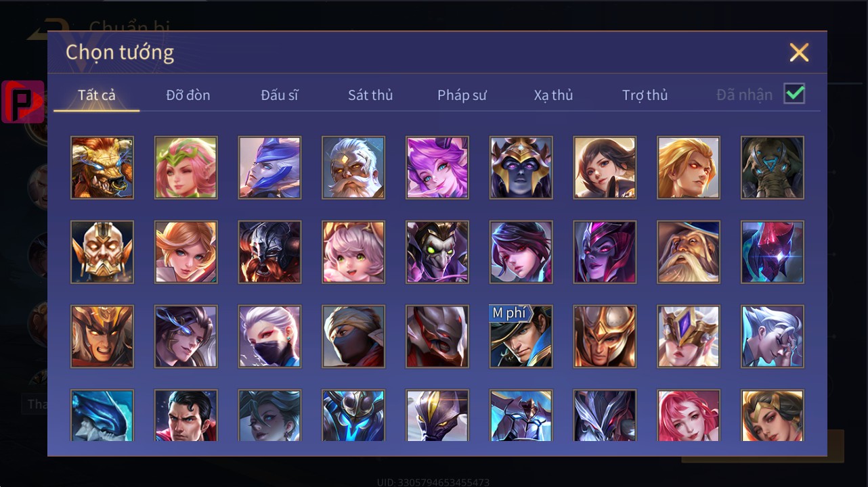Choose the masked ninja hero with headband
The image size is (868, 487).
(353, 337)
